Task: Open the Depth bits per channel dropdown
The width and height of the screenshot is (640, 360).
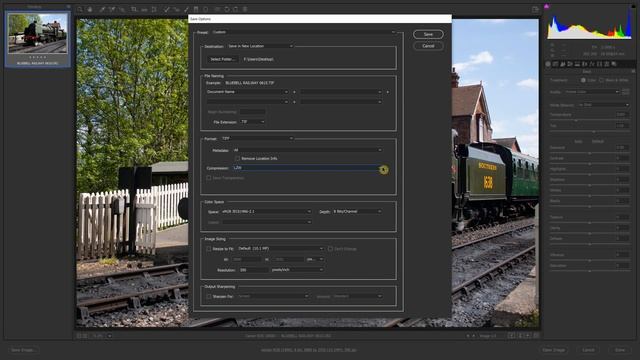Action: 357,211
